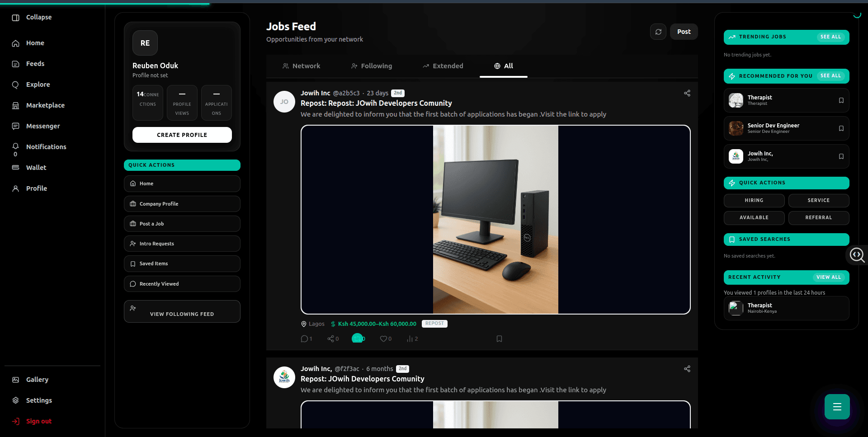Image resolution: width=868 pixels, height=437 pixels.
Task: Click the REPOST tag on first post
Action: pos(434,324)
